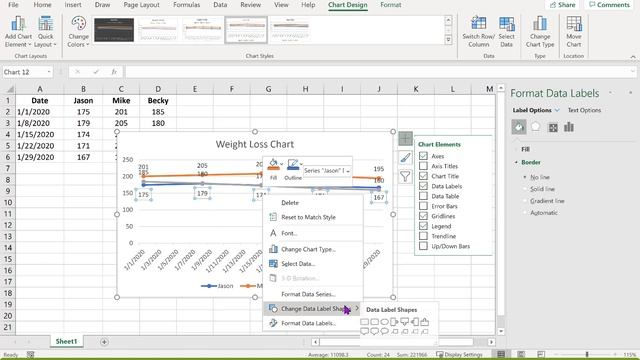Open the Chart Filters funnel button

(405, 176)
